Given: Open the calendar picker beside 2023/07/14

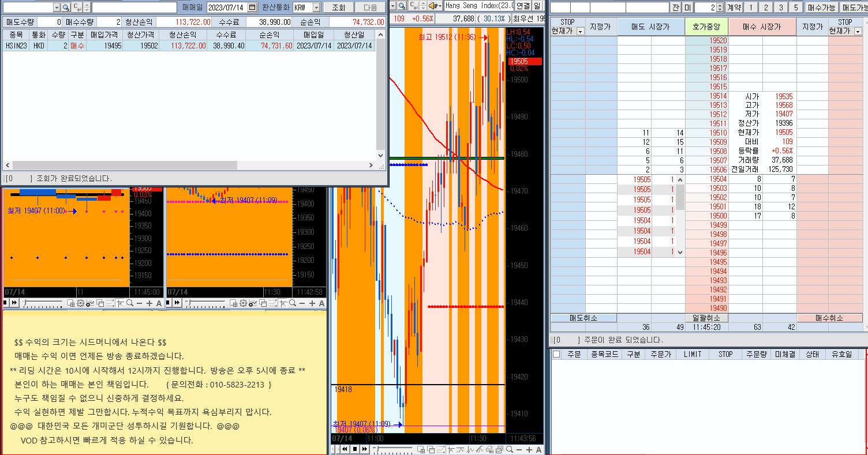Looking at the screenshot, I should pyautogui.click(x=252, y=7).
